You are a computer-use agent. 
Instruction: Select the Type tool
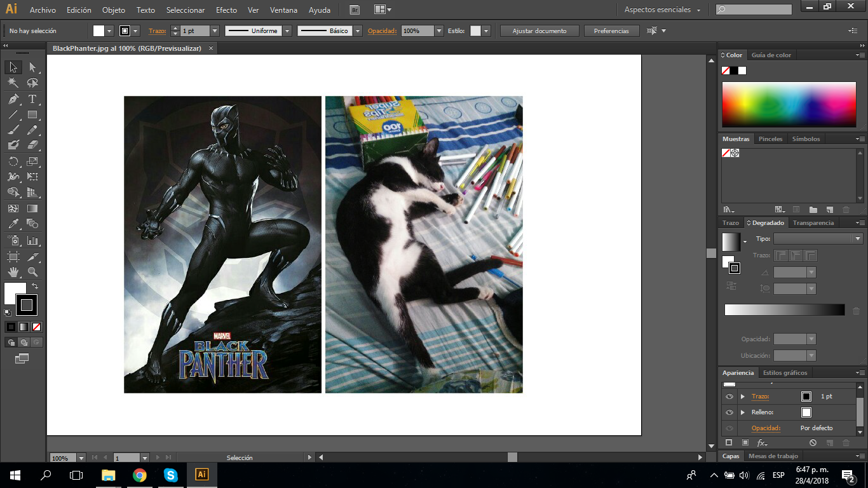32,99
